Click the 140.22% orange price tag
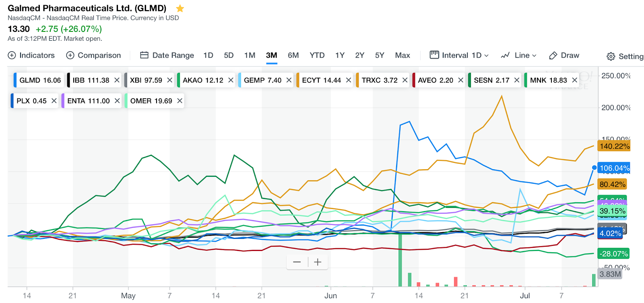 [x=614, y=146]
